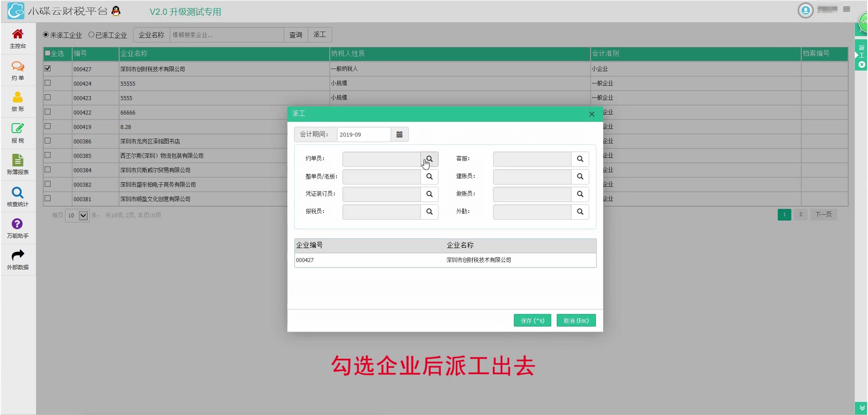Click the 做账员 input field
The image size is (868, 415).
click(x=532, y=194)
